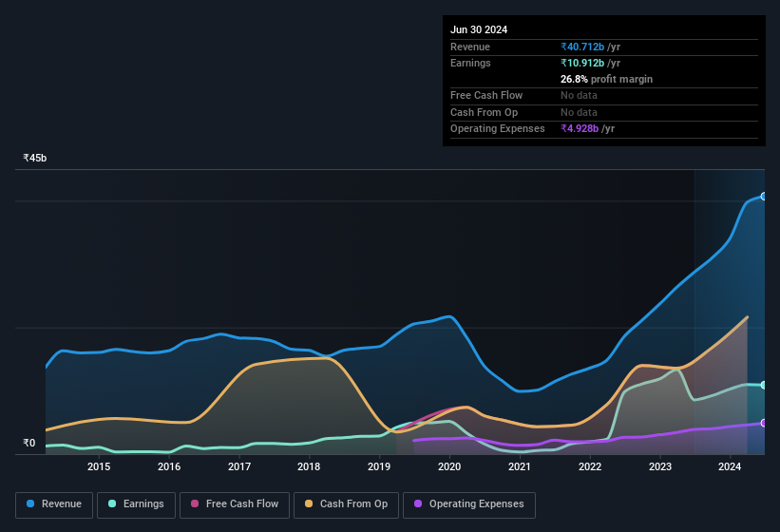Click the Operating Expenses endpoint marker
The width and height of the screenshot is (780, 532).
pos(764,423)
